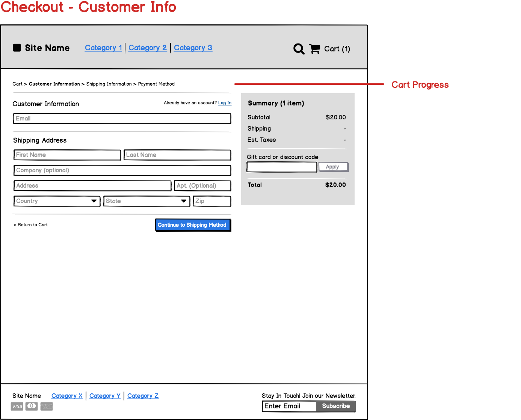Open the Log In link

pos(225,102)
